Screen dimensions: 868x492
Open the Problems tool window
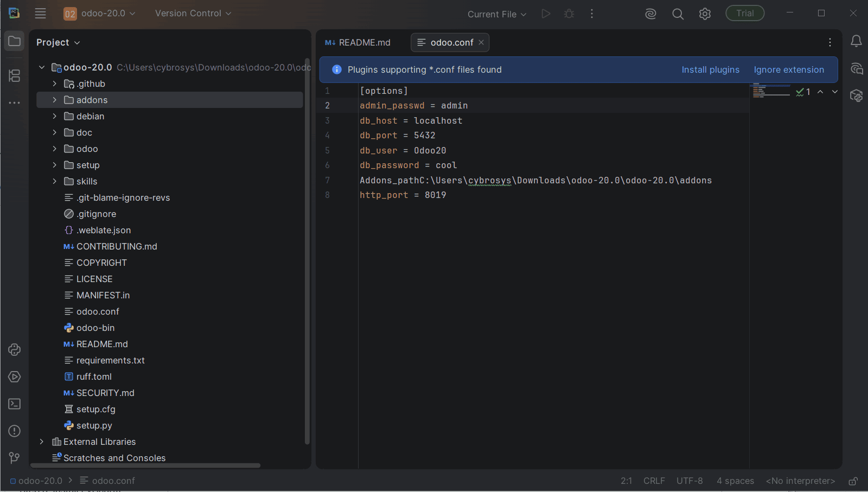tap(15, 431)
